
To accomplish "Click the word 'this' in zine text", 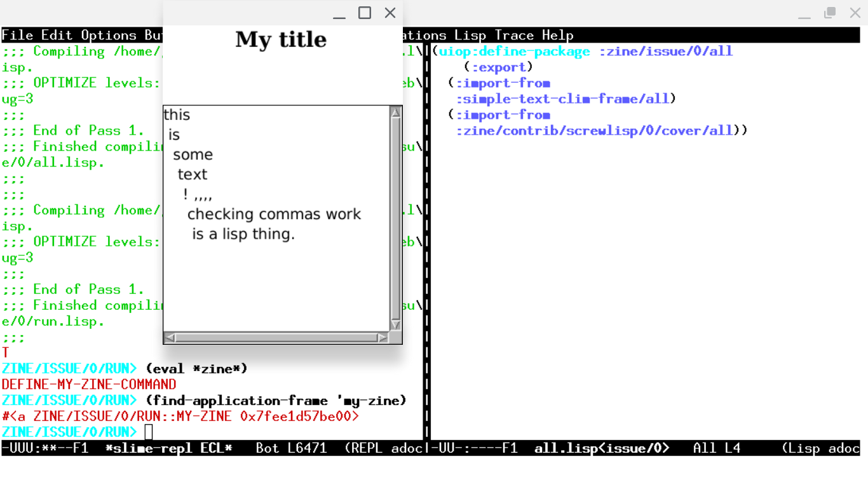I will (x=177, y=115).
